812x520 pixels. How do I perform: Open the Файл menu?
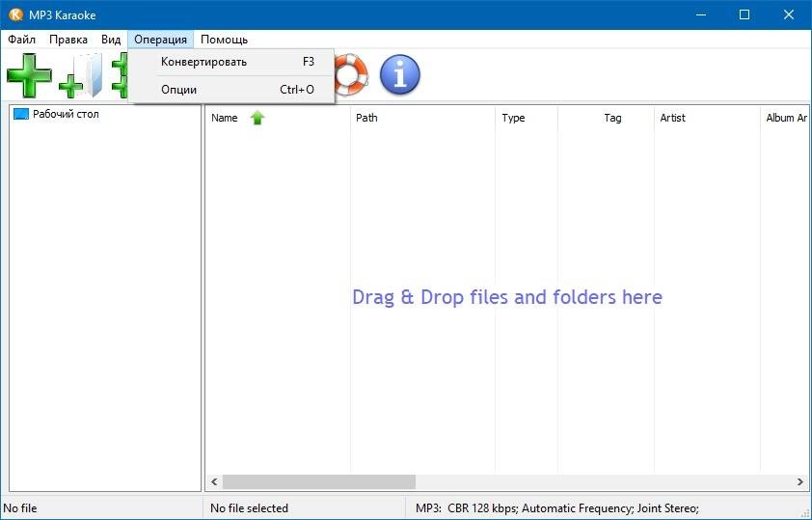point(22,40)
